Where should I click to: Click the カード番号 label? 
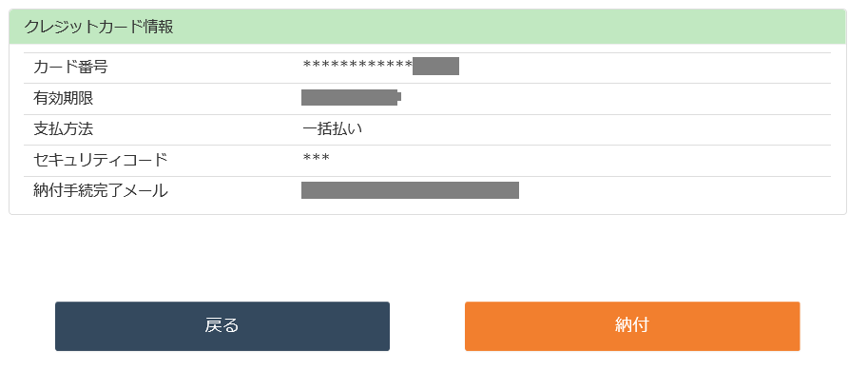(70, 68)
